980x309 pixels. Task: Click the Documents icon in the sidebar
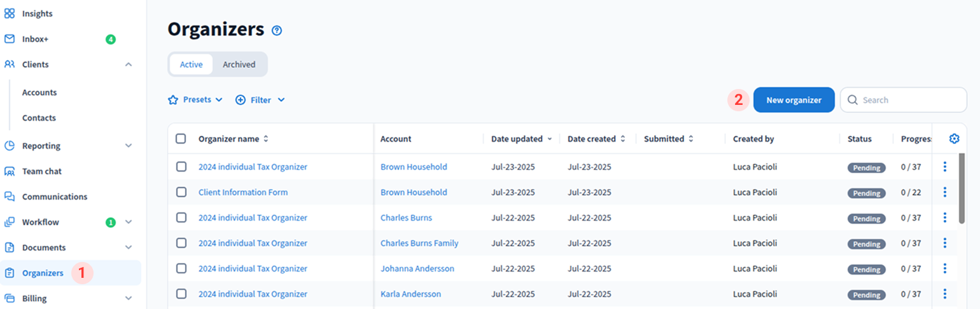(10, 247)
